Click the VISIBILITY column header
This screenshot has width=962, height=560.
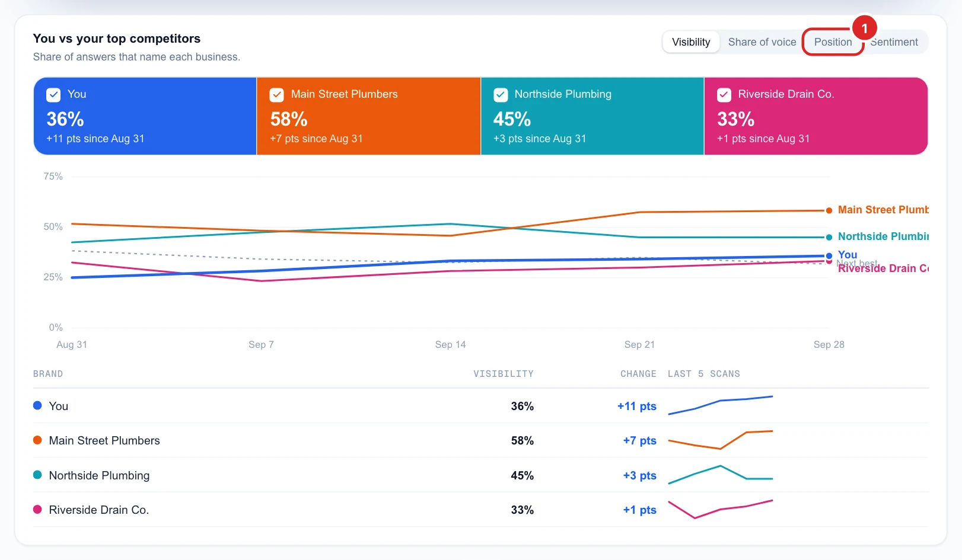(504, 374)
